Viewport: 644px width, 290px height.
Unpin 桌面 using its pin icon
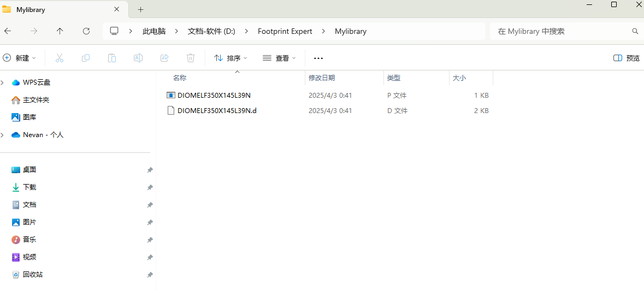click(150, 170)
